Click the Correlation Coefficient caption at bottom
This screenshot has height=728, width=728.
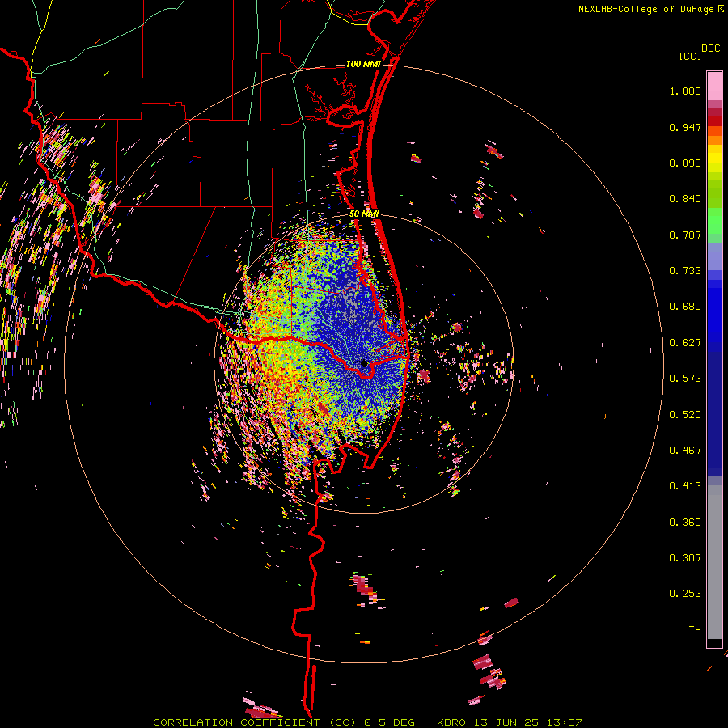(x=367, y=722)
